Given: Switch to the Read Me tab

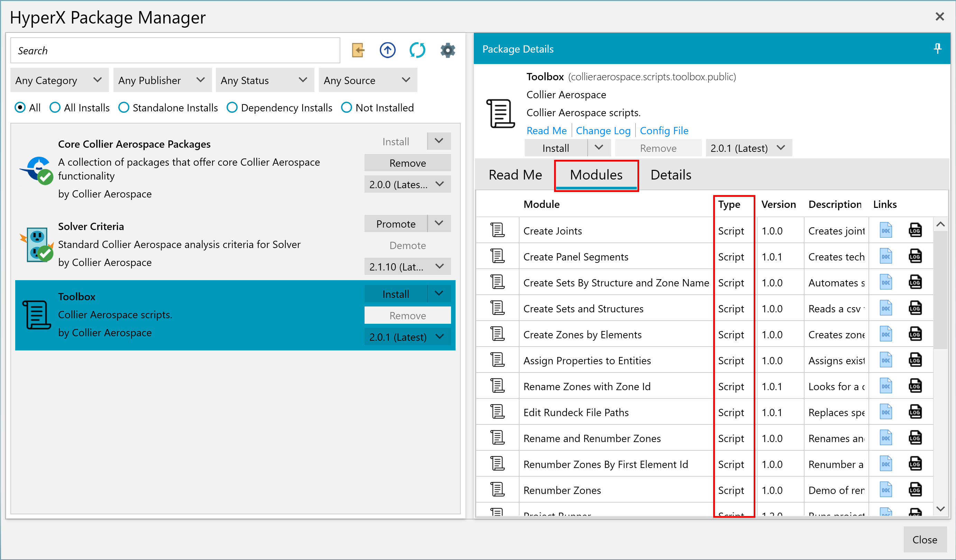Looking at the screenshot, I should tap(515, 175).
